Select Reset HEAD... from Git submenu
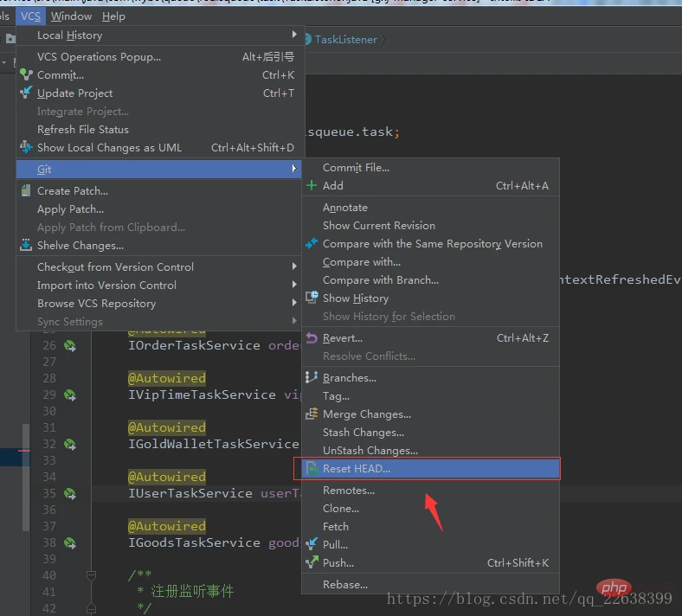The image size is (682, 616). [x=357, y=469]
